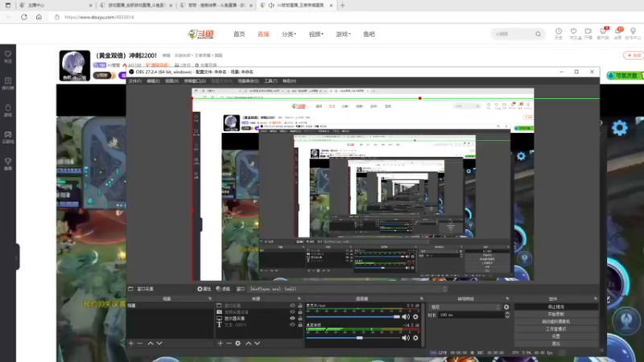This screenshot has height=362, width=644.
Task: Open settings gear for 麦克风/Aux mixer channel
Action: (415, 317)
